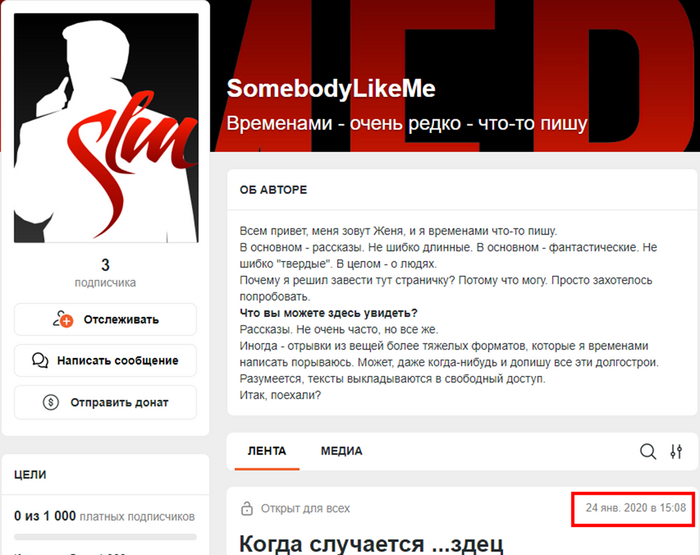Click the dollar coin donate icon

(x=50, y=402)
